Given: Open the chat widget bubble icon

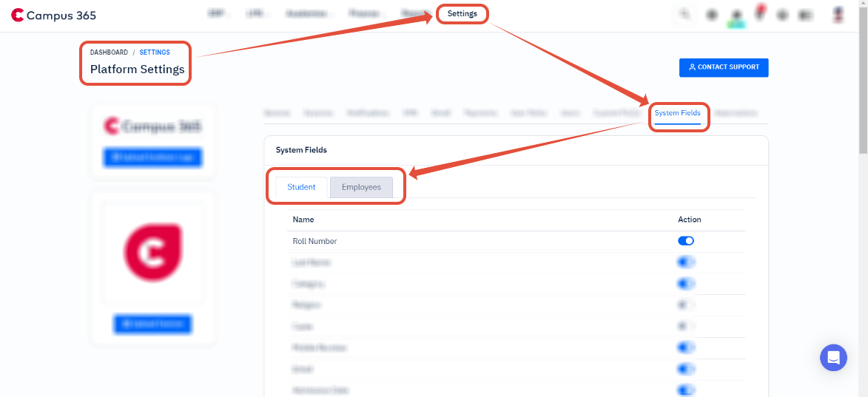Looking at the screenshot, I should click(833, 357).
